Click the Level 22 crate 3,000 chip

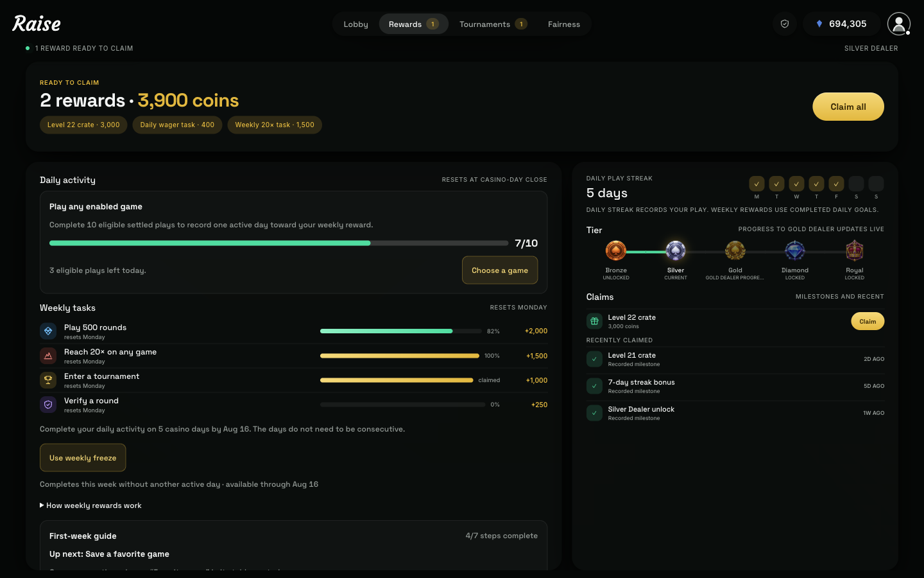pos(83,125)
